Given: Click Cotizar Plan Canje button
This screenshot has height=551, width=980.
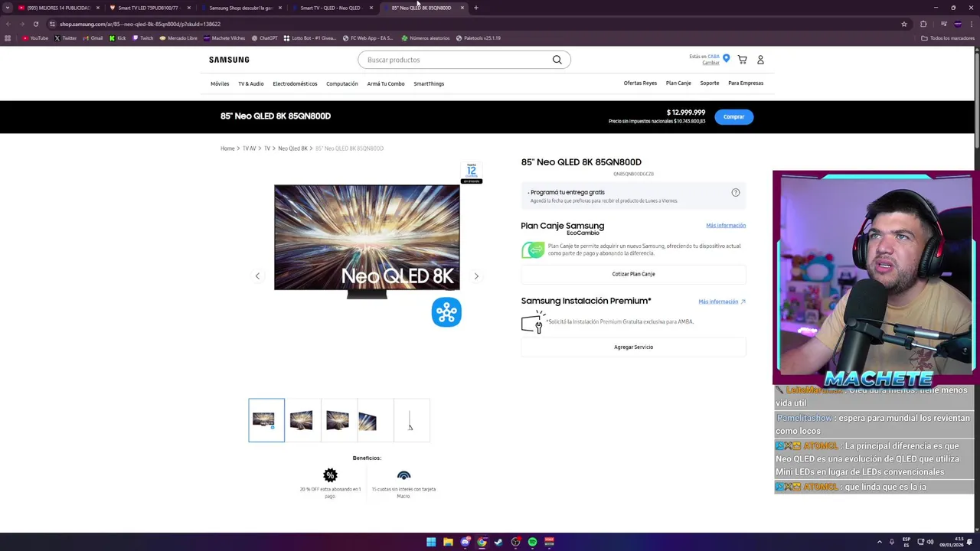Looking at the screenshot, I should click(x=633, y=274).
